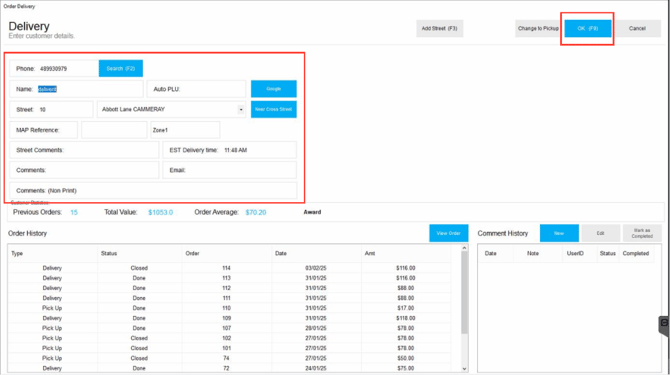Click the View Order button

[x=448, y=233]
